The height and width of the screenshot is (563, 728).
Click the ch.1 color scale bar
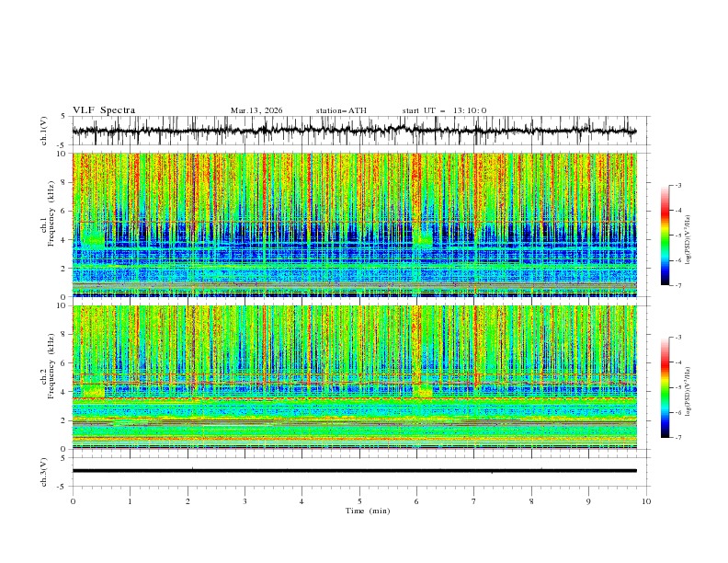pyautogui.click(x=665, y=236)
